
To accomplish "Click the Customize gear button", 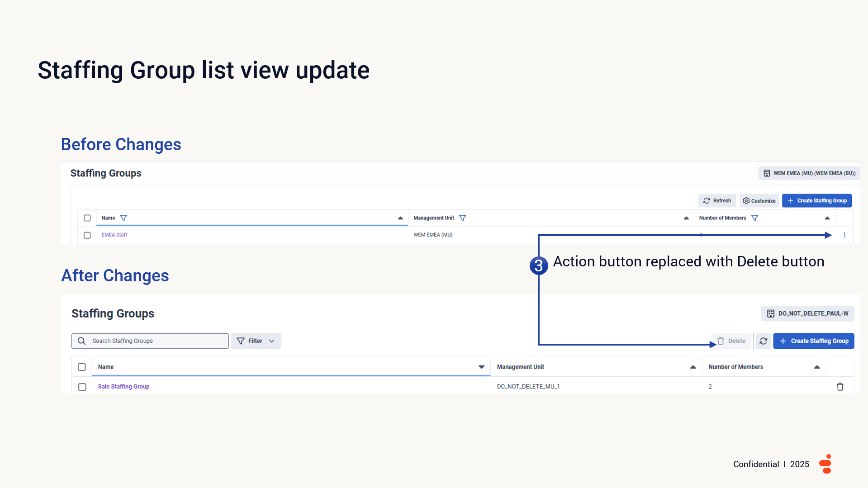I will pos(759,201).
